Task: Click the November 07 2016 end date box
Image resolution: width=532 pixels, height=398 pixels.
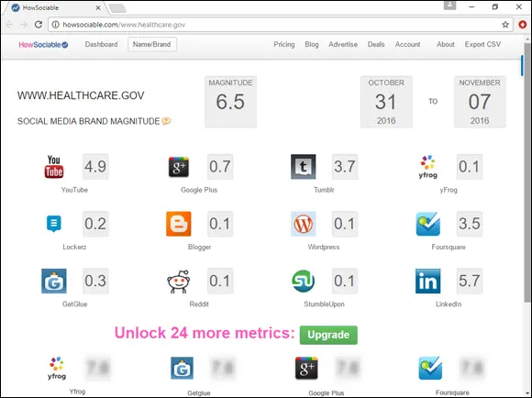Action: click(480, 102)
